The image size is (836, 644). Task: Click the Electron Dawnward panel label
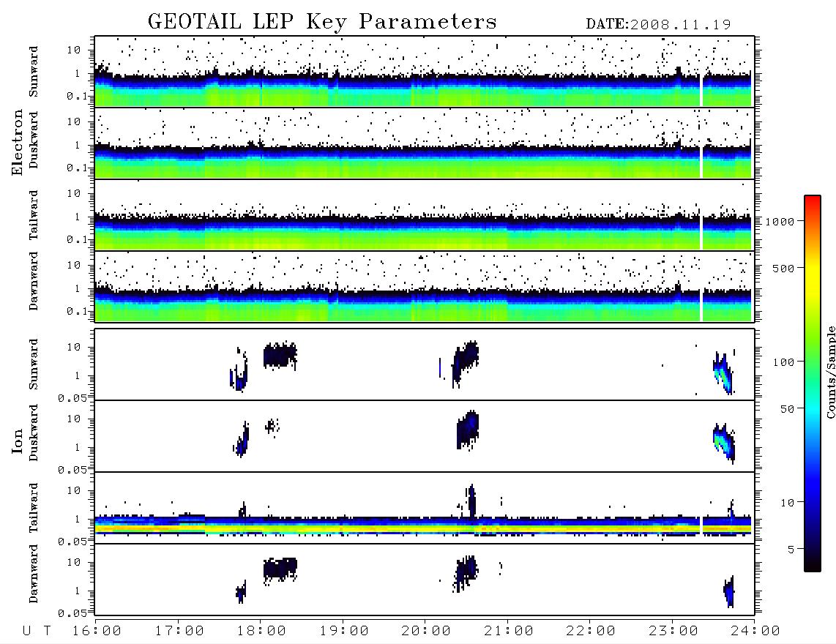pos(34,281)
